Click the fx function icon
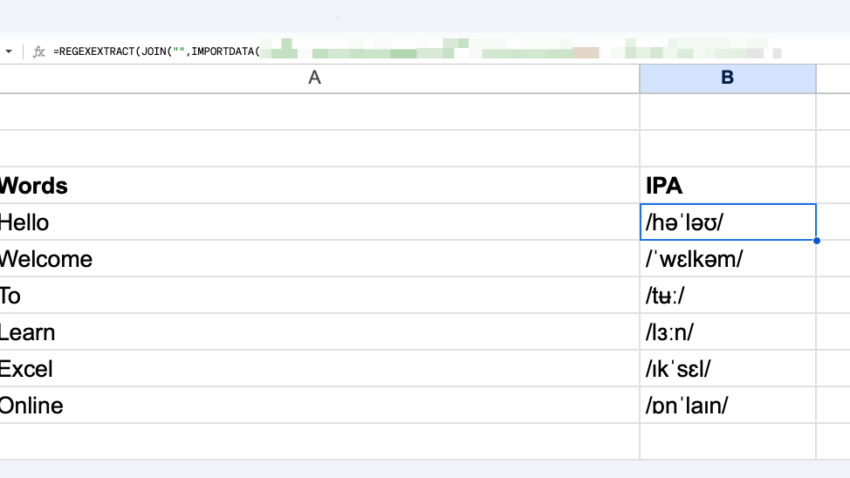The height and width of the screenshot is (478, 850). pyautogui.click(x=39, y=51)
